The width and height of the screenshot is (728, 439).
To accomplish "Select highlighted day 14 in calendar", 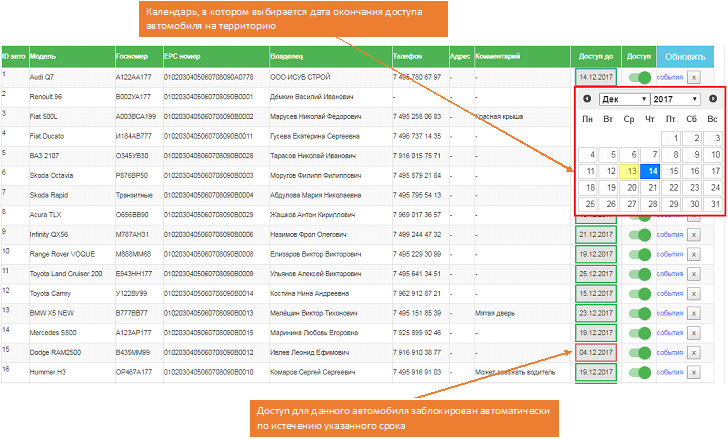I will tap(650, 171).
